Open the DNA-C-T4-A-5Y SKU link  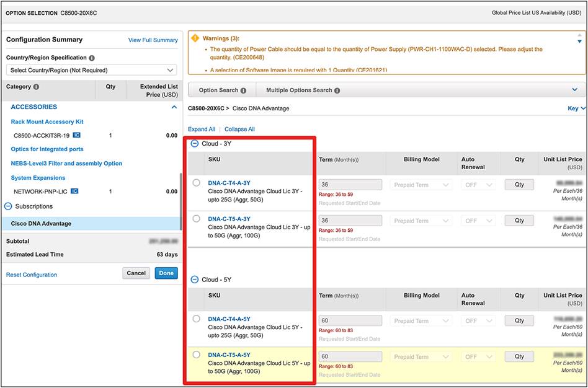click(x=229, y=319)
